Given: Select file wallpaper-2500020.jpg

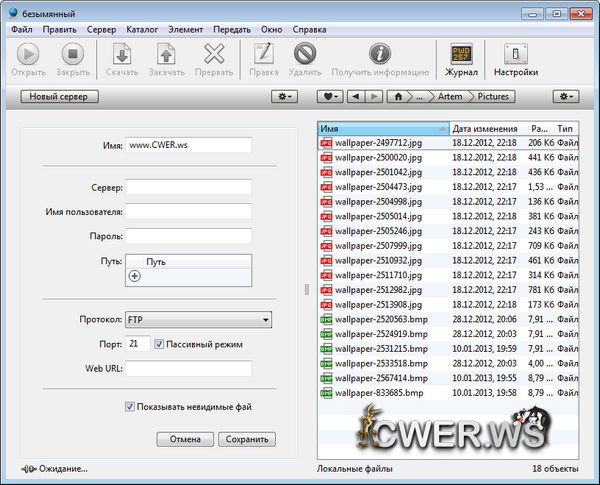Looking at the screenshot, I should [x=448, y=158].
